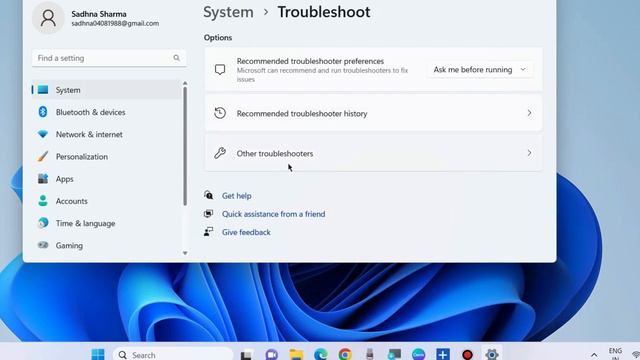Click the history clock icon
The image size is (640, 360).
[x=220, y=113]
